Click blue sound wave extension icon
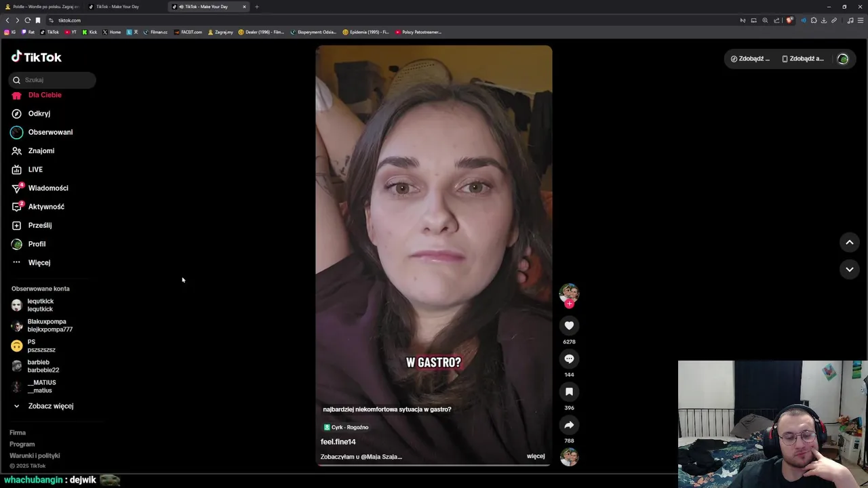Screen dimensions: 868x488 804,20
